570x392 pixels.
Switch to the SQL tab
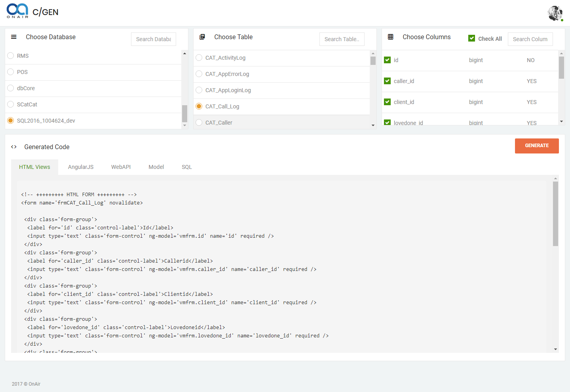click(x=187, y=167)
